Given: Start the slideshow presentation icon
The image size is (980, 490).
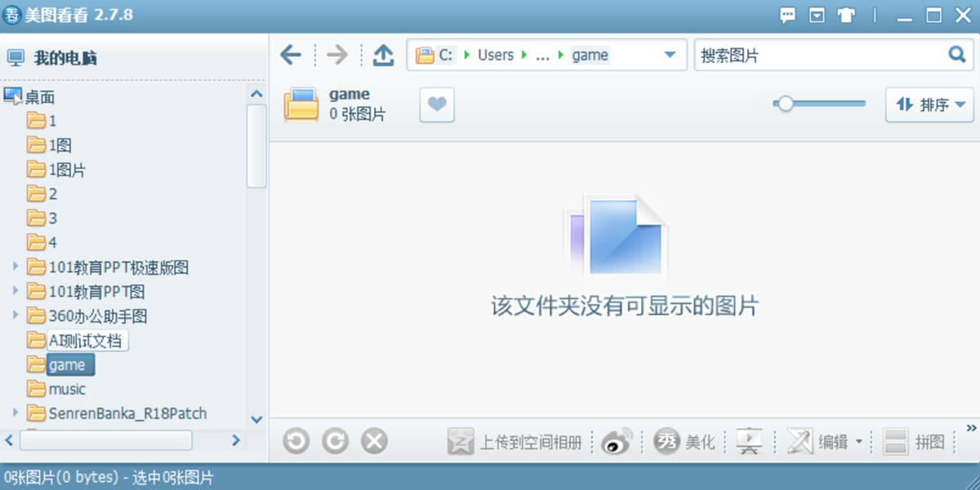Looking at the screenshot, I should click(749, 442).
